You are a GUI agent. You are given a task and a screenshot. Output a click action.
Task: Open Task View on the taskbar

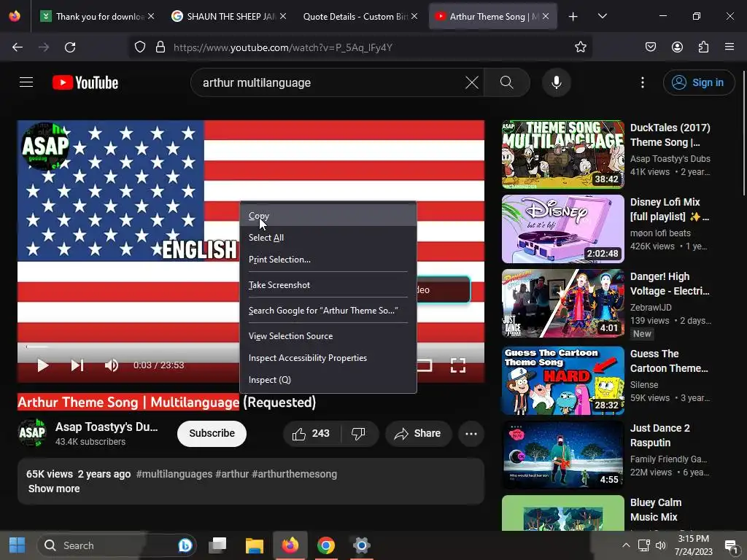217,545
